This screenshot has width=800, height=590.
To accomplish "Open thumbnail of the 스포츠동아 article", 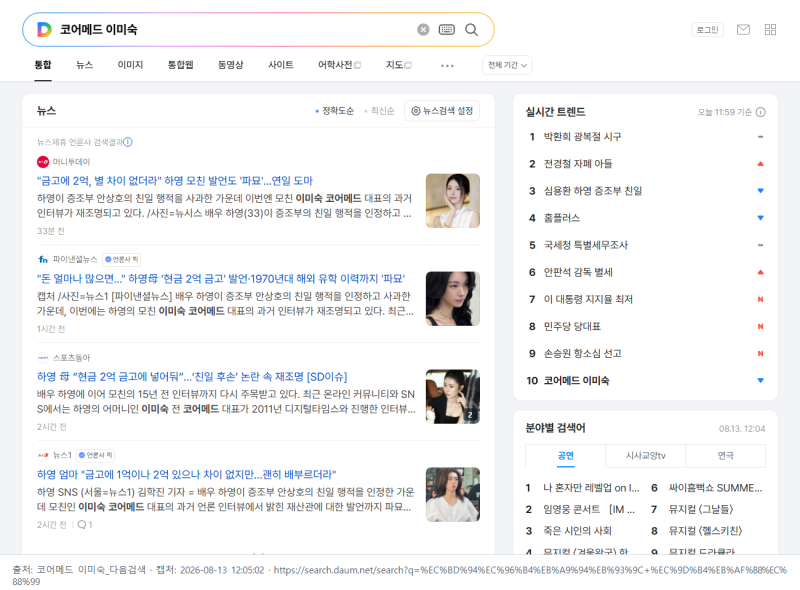I will (453, 397).
